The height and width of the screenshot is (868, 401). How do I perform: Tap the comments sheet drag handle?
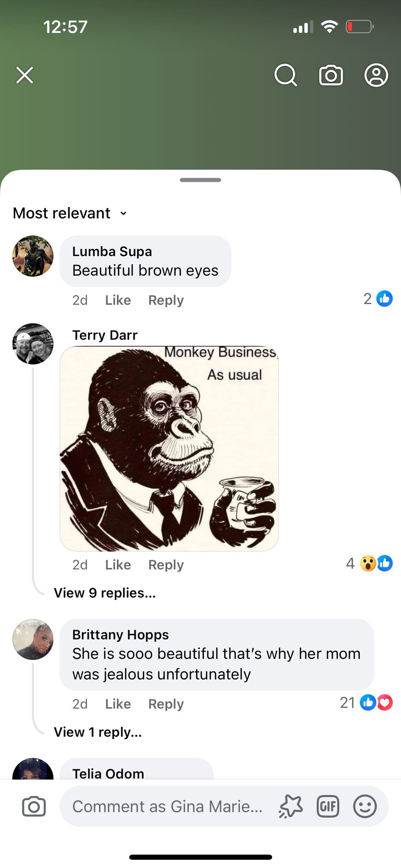(x=200, y=180)
